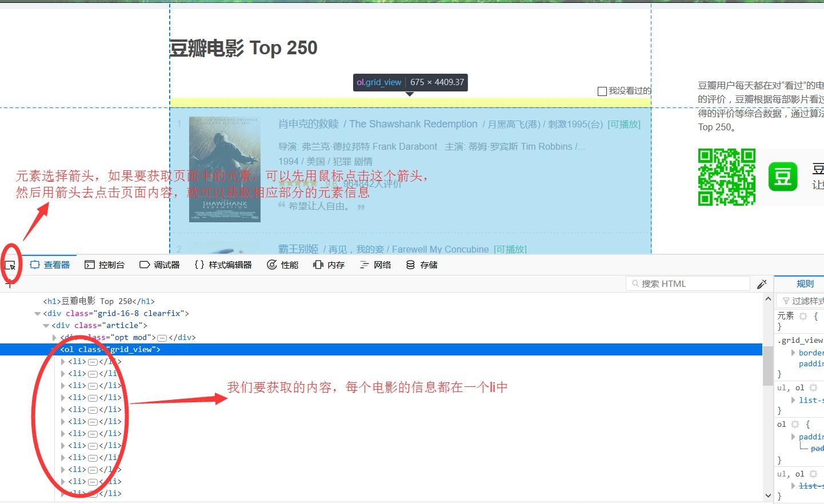The height and width of the screenshot is (504, 824).
Task: Click the markup scrollbar up arrow
Action: 768,300
